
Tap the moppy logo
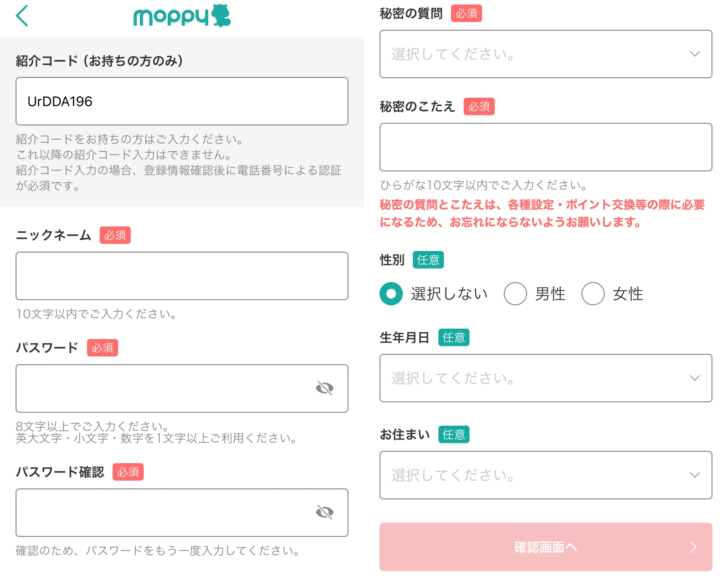(182, 16)
